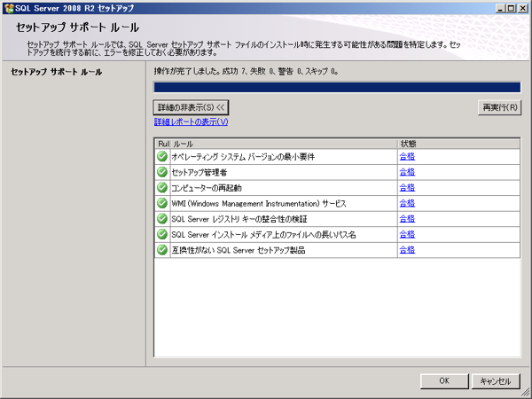Image resolution: width=532 pixels, height=399 pixels.
Task: Select rule text セットアップ管理者
Action: [x=199, y=172]
